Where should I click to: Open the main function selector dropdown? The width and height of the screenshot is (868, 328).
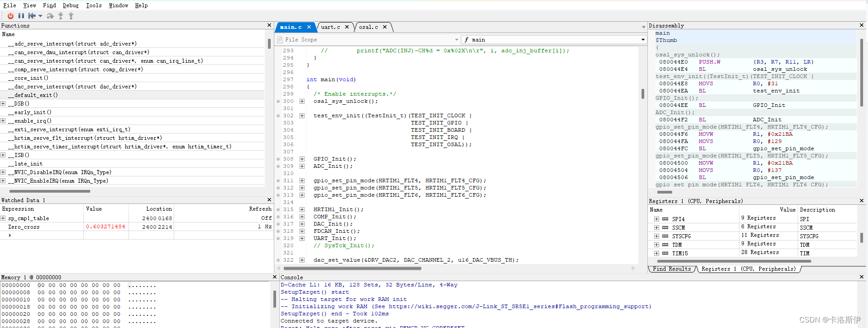[x=643, y=40]
